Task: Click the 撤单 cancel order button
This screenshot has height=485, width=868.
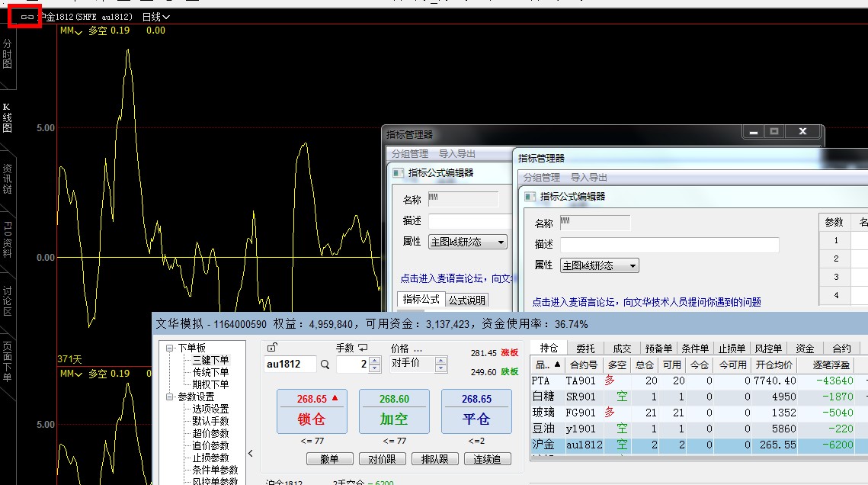Action: tap(329, 458)
